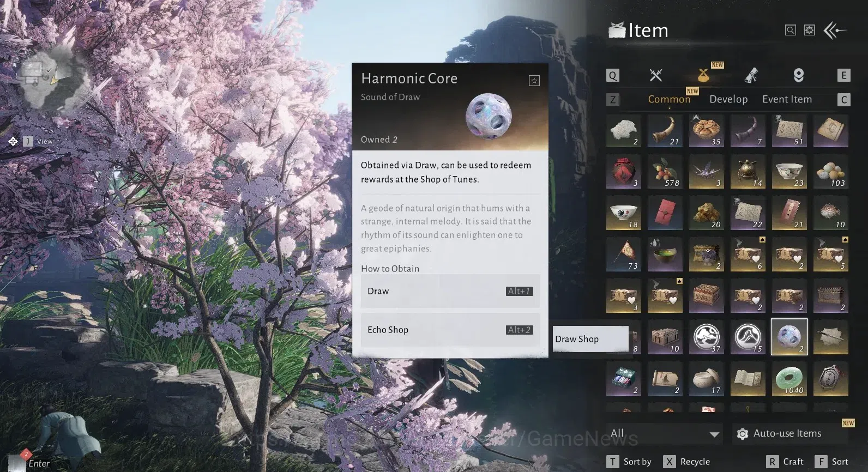Favorite Harmonic Core with the star icon

pos(534,81)
